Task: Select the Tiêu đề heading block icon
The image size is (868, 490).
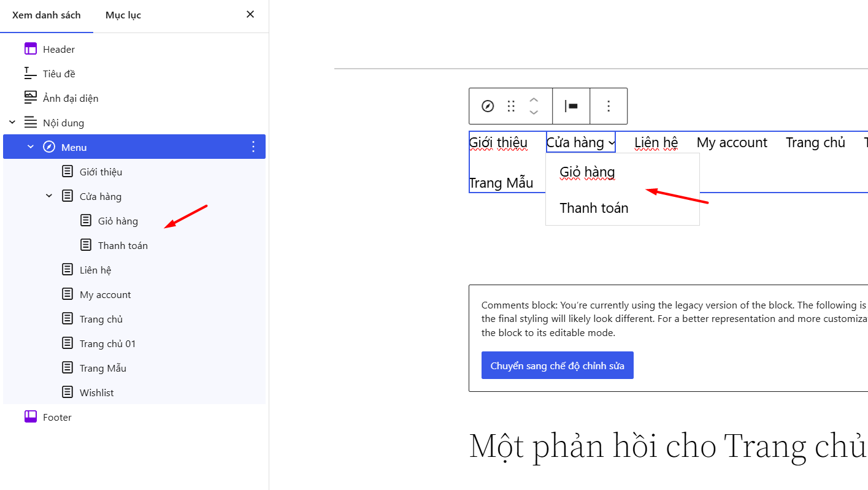Action: pos(29,73)
